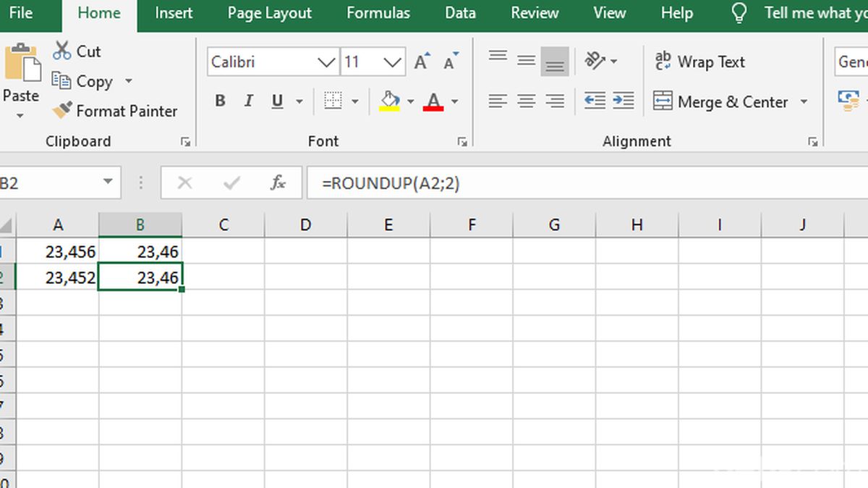Viewport: 868px width, 488px height.
Task: Open the Font group dialog launcher
Action: [462, 141]
